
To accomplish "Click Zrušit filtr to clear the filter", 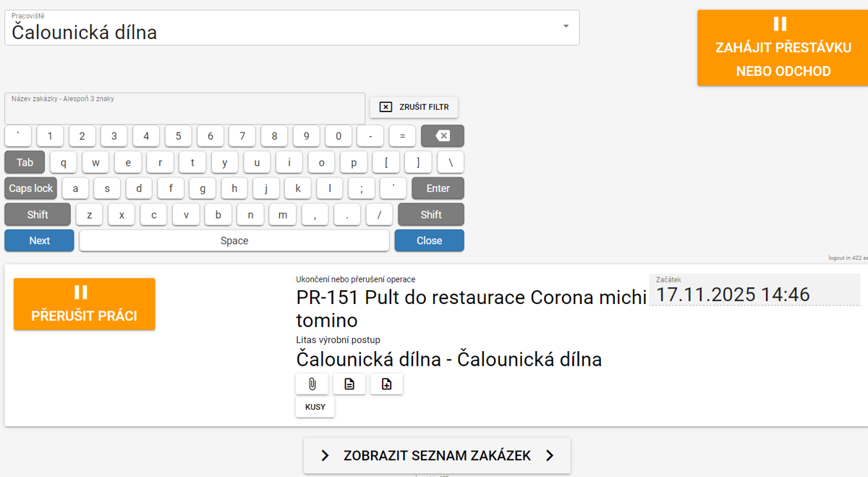I will click(x=414, y=107).
